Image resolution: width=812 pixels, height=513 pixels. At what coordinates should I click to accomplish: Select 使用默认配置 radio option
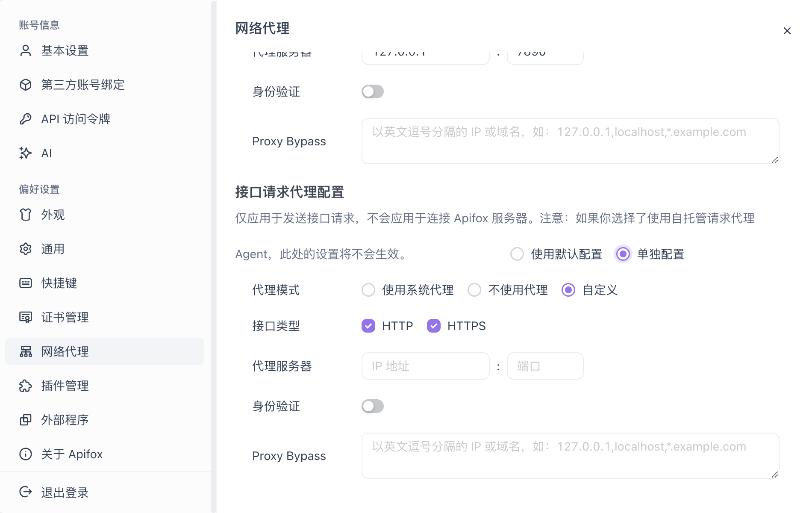coord(517,254)
